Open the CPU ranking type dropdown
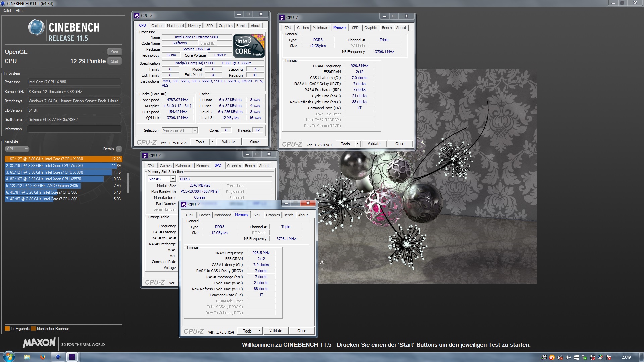Image resolution: width=644 pixels, height=362 pixels. 17,149
